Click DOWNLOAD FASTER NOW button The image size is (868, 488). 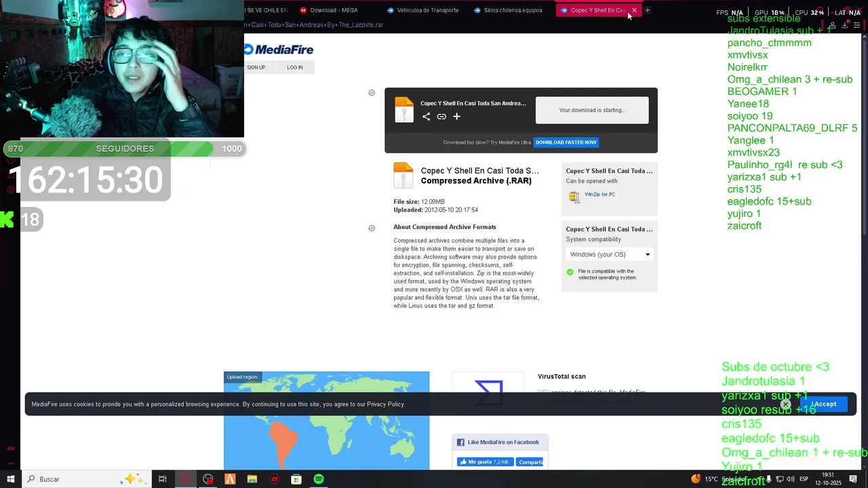coord(566,142)
